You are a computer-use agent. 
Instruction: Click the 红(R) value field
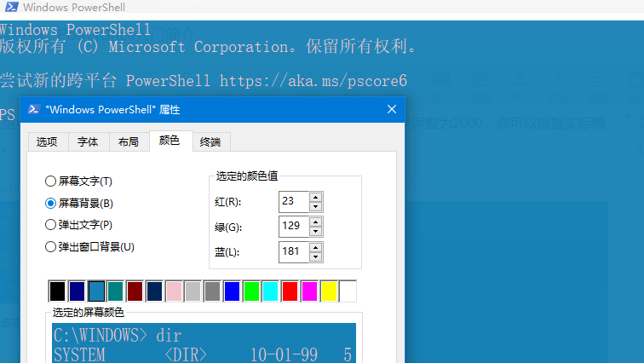pyautogui.click(x=294, y=202)
